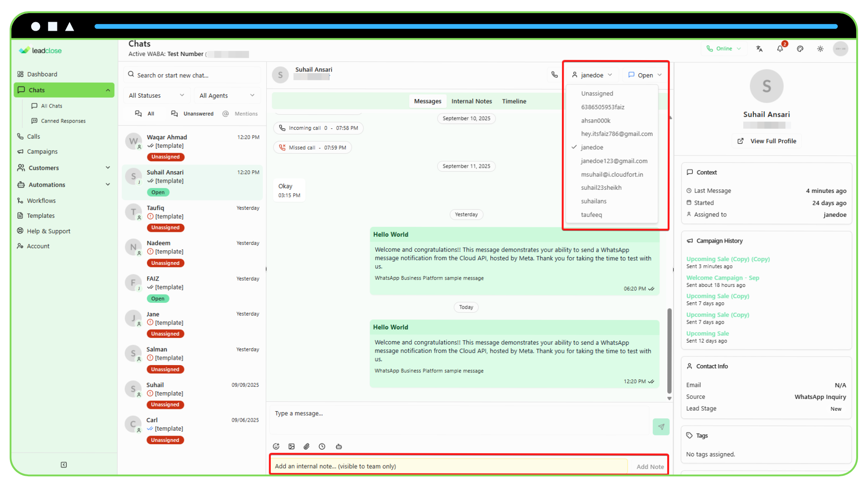Click the image upload icon below message box
Viewport: 868px width, 488px height.
(x=292, y=446)
